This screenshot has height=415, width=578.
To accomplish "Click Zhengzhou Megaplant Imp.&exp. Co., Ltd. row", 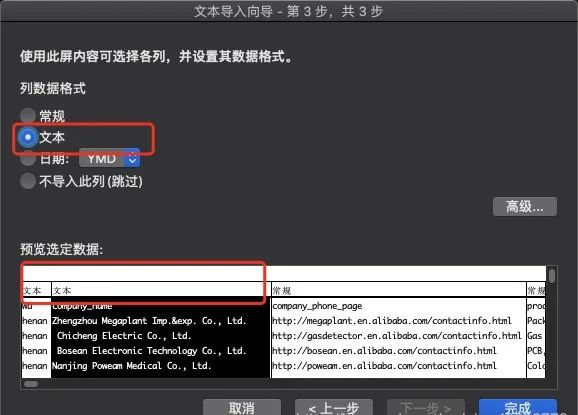I will 149,321.
